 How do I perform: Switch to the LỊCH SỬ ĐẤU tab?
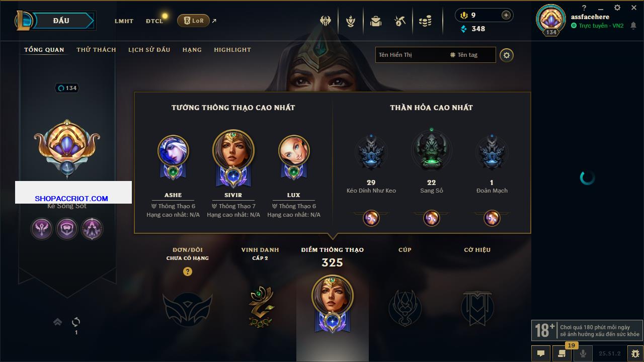149,50
